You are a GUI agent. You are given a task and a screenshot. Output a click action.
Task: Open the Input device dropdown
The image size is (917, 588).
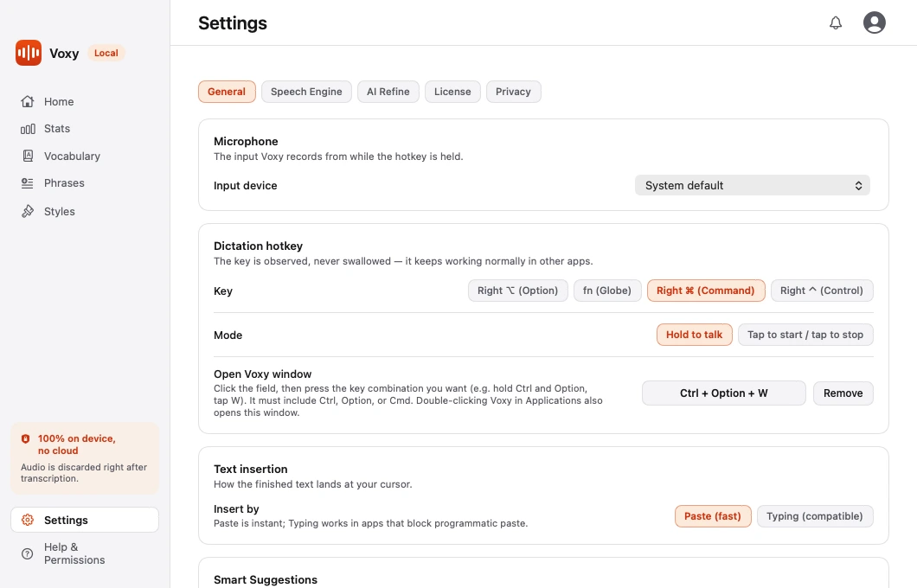753,185
